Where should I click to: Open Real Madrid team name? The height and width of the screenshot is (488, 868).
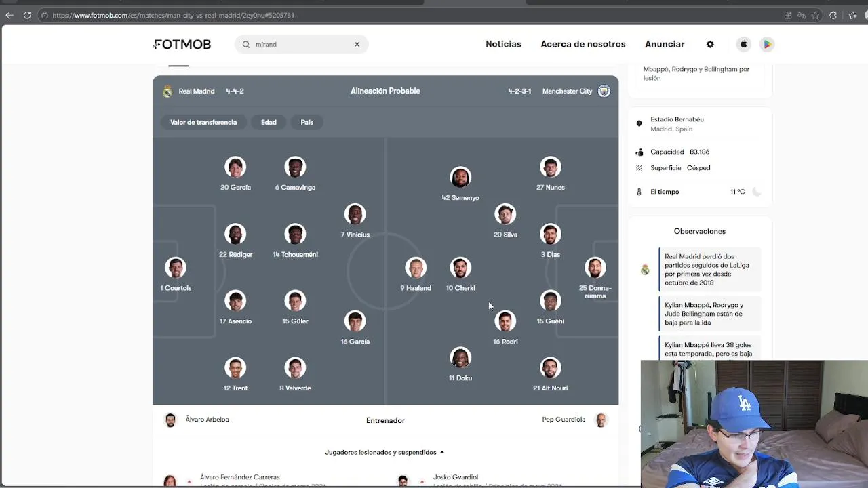pos(197,91)
